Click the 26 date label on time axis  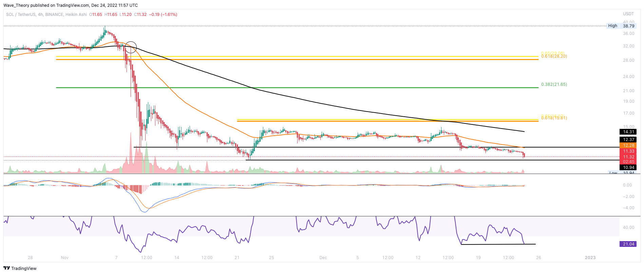tap(538, 258)
